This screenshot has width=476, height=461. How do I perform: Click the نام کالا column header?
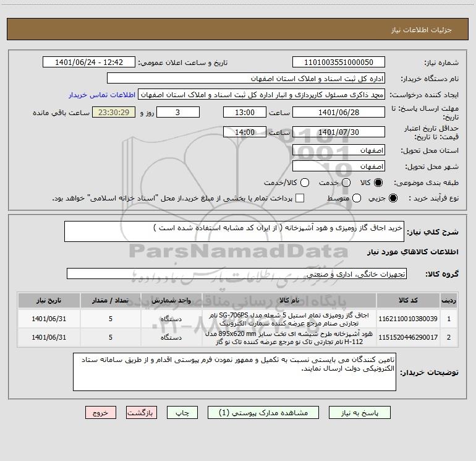click(x=289, y=300)
